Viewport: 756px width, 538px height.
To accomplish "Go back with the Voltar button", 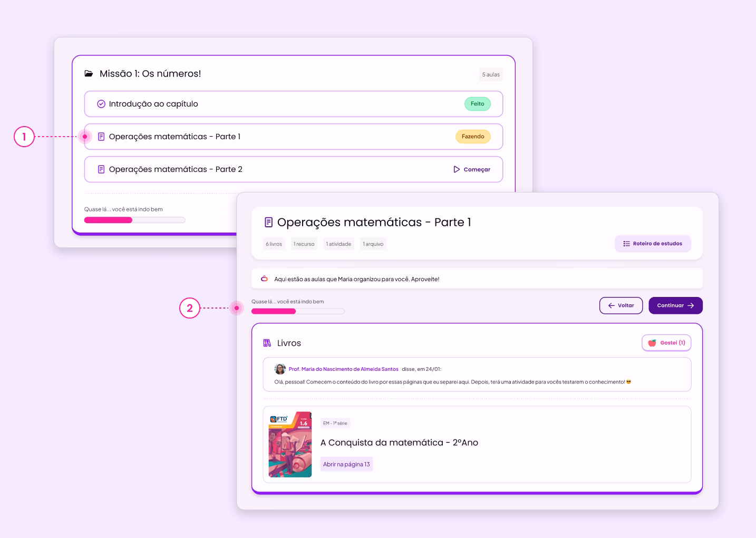I will click(x=621, y=305).
